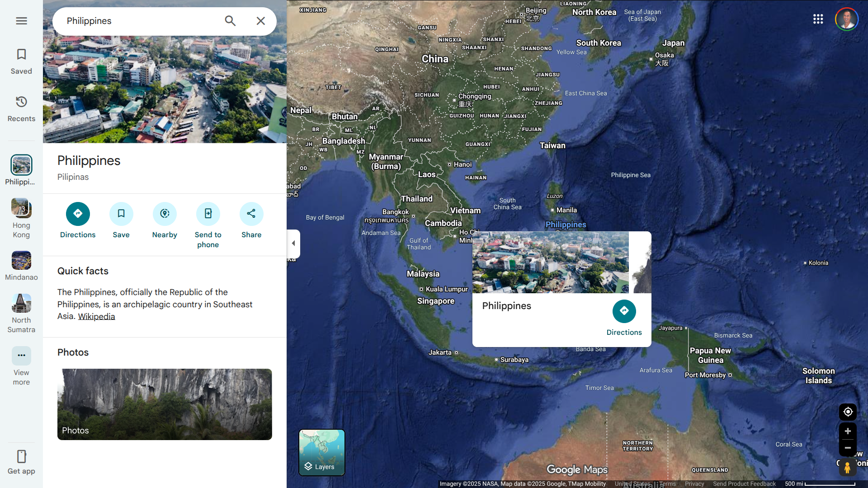Show your location on map

coord(848,412)
